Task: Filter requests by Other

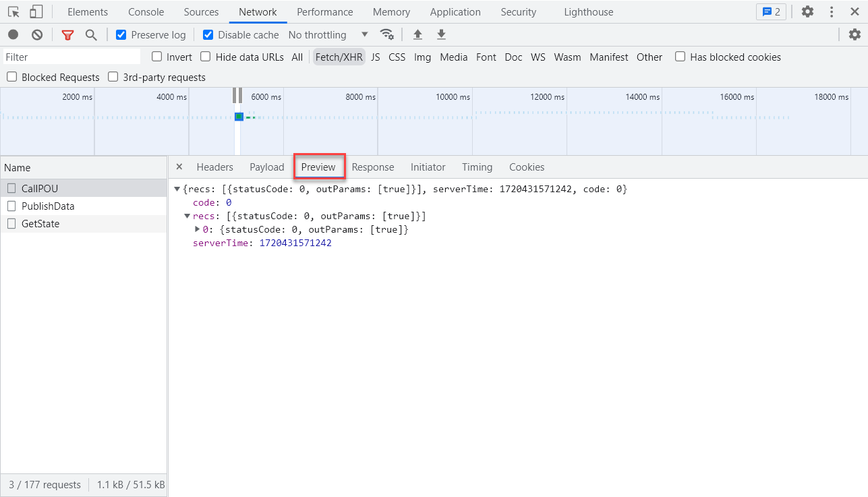Action: pyautogui.click(x=649, y=57)
